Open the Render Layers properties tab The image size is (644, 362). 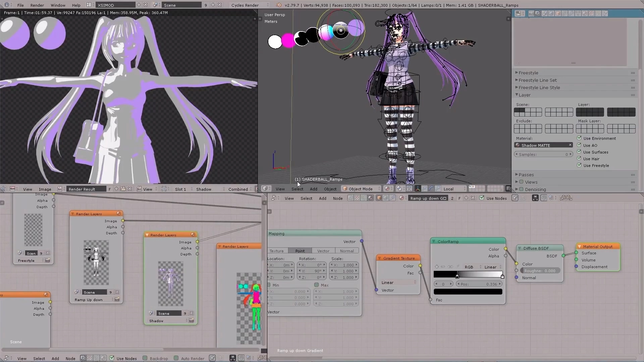click(538, 13)
